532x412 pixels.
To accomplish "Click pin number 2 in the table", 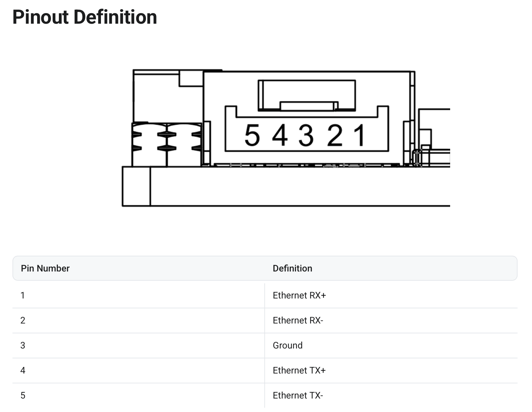I will point(23,321).
